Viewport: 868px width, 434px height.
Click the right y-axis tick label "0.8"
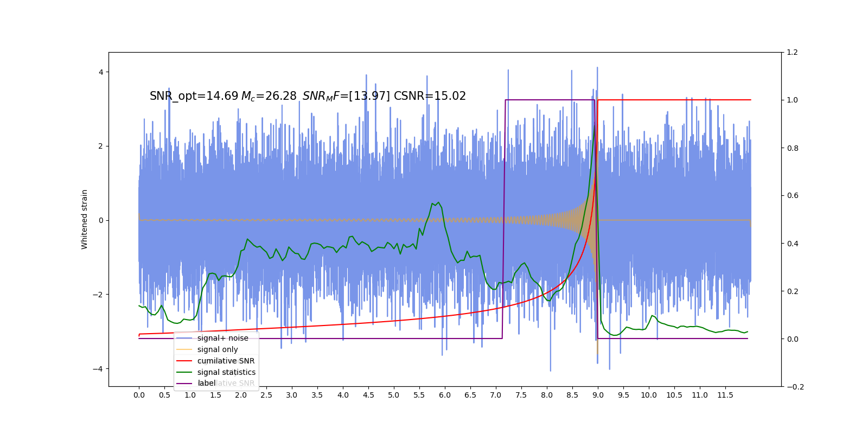pos(793,148)
